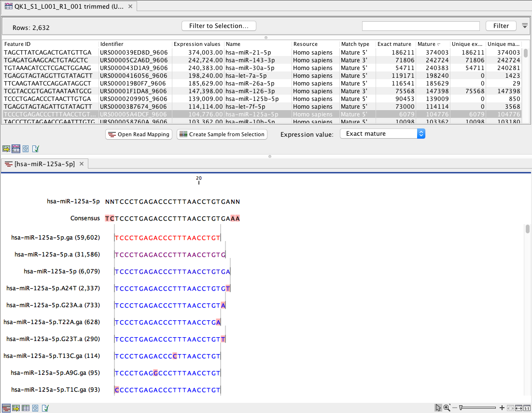
Task: Click the filter text input field
Action: 420,26
